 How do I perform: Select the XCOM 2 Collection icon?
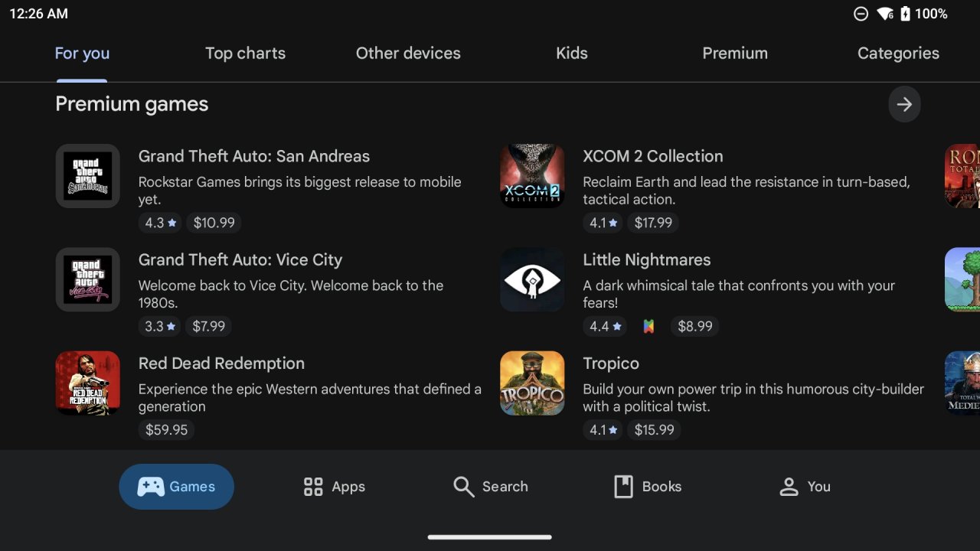point(532,176)
